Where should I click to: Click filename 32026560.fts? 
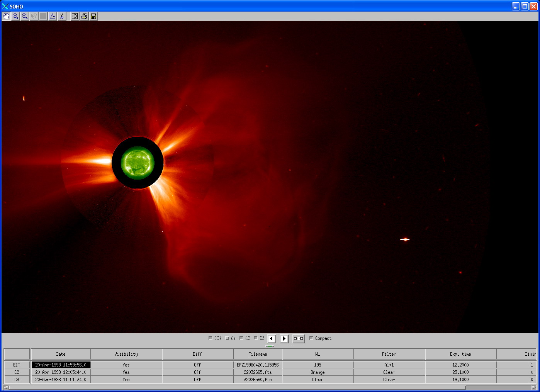[258, 380]
